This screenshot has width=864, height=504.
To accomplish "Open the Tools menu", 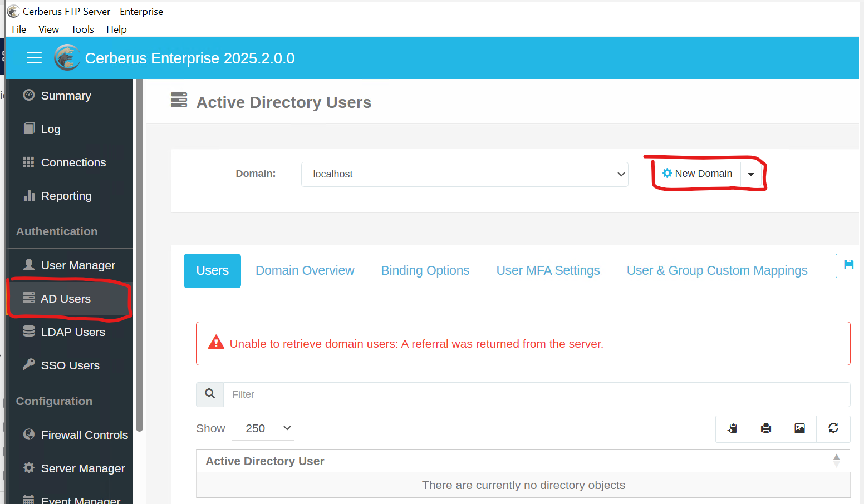I will coord(82,29).
